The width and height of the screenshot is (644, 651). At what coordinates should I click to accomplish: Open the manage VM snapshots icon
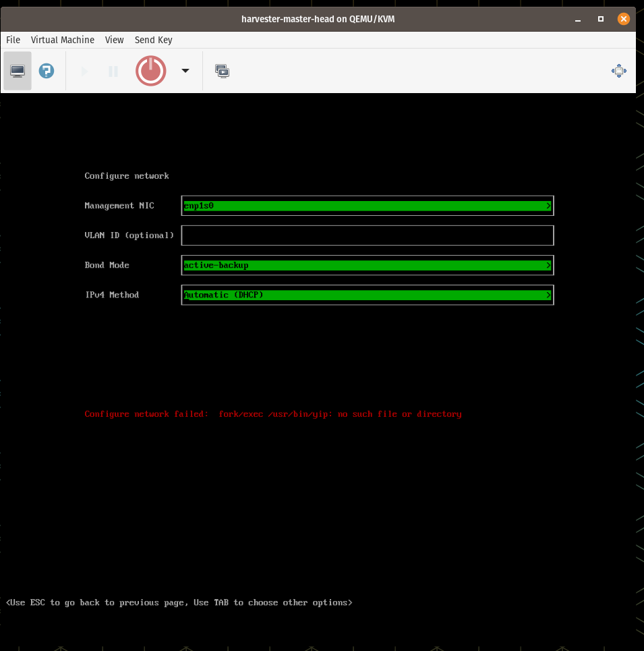click(222, 71)
